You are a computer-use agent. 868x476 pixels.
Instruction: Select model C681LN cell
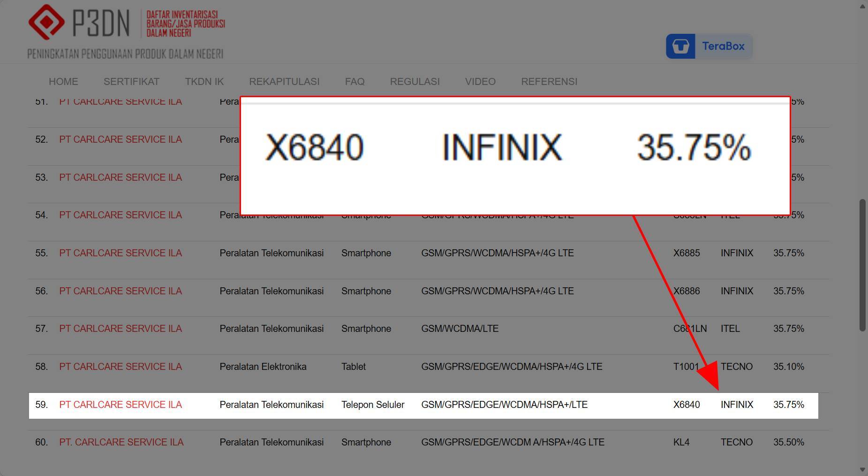(690, 329)
